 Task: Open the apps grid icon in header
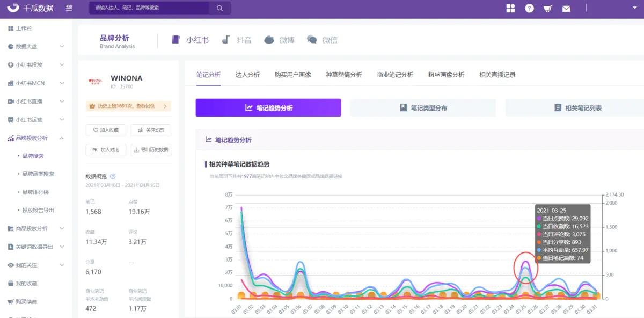(x=510, y=8)
